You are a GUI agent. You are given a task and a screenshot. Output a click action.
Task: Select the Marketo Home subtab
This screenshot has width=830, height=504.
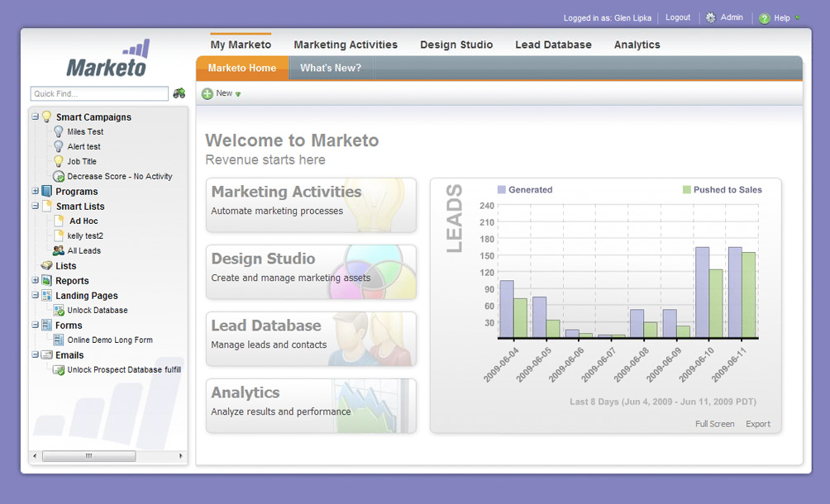(x=242, y=68)
